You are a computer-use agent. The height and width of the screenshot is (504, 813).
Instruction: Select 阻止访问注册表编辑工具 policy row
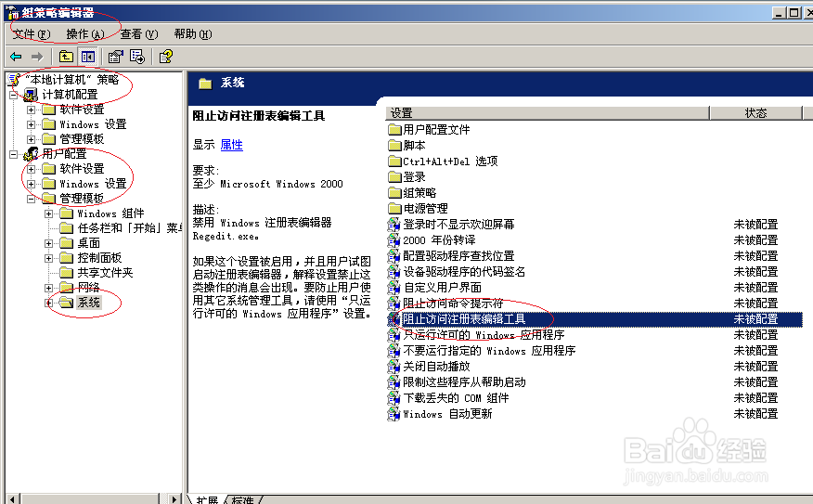click(x=595, y=319)
